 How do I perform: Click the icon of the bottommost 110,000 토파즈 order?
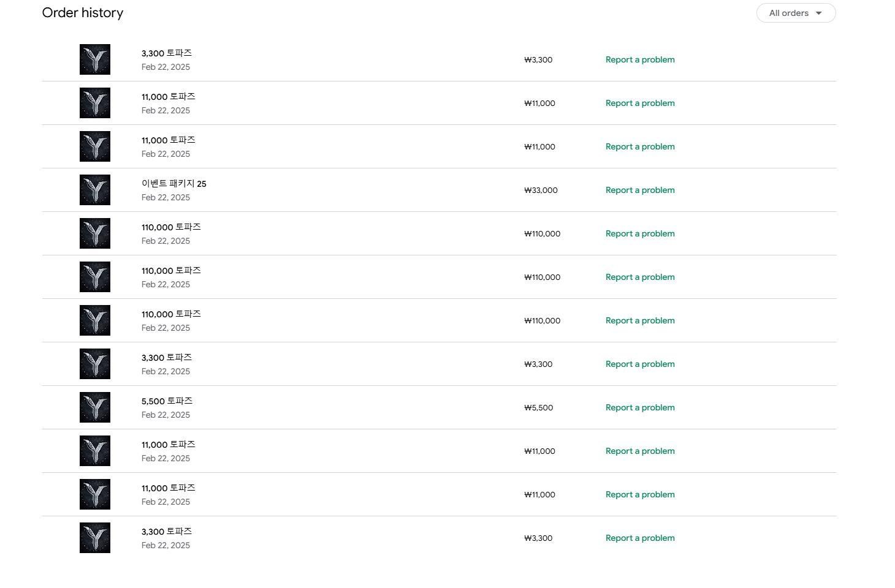95,320
